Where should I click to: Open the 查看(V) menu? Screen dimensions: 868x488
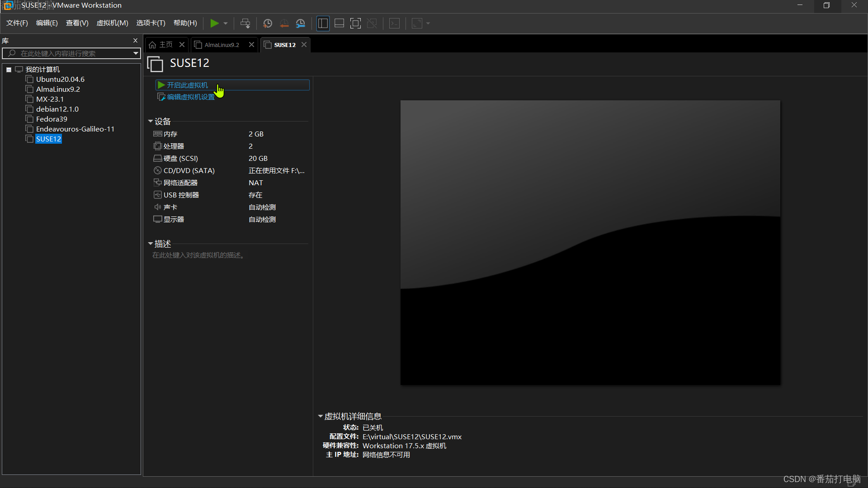[77, 23]
